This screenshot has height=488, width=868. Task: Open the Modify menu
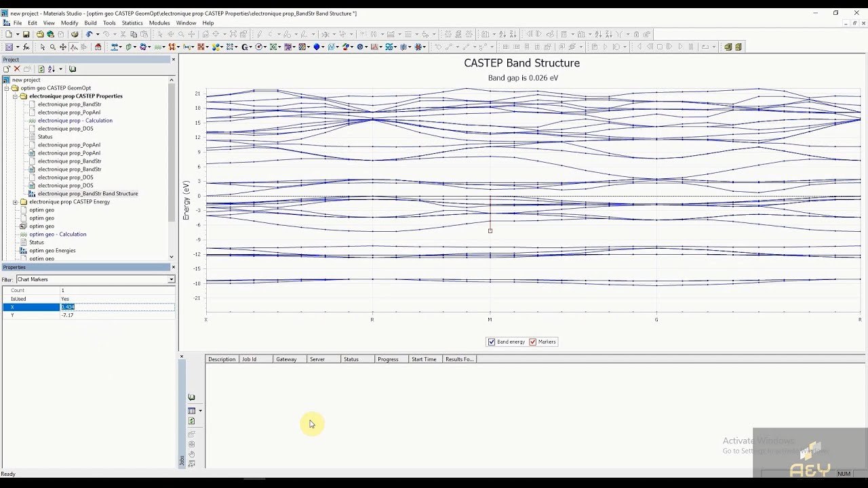[70, 23]
